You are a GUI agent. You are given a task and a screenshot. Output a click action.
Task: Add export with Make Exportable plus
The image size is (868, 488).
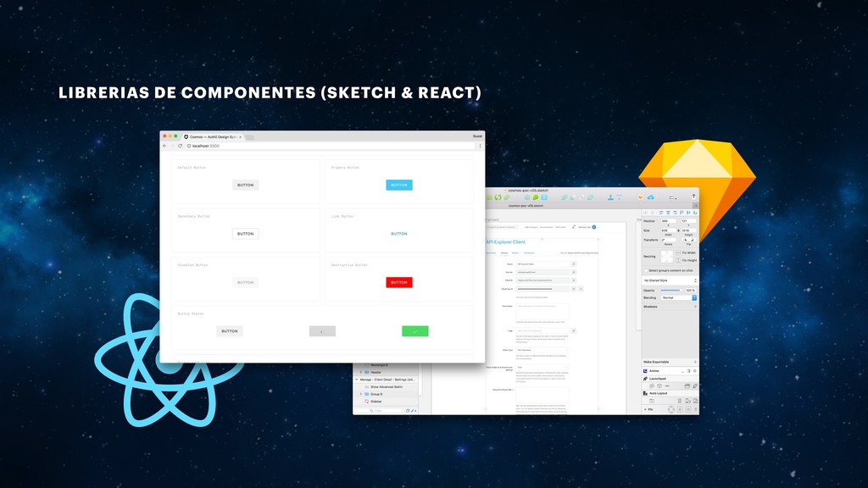pos(695,362)
